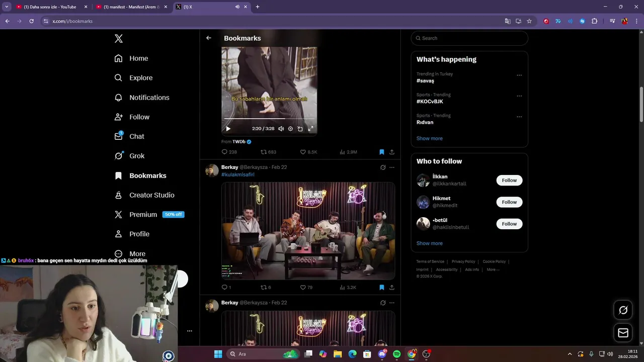This screenshot has height=362, width=644.
Task: Open Chat in the sidebar
Action: click(129, 136)
